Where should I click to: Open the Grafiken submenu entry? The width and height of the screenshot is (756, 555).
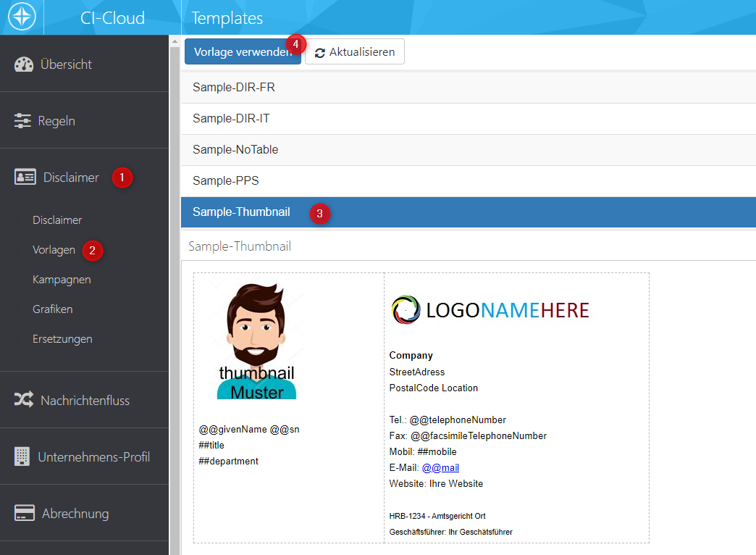pos(53,309)
